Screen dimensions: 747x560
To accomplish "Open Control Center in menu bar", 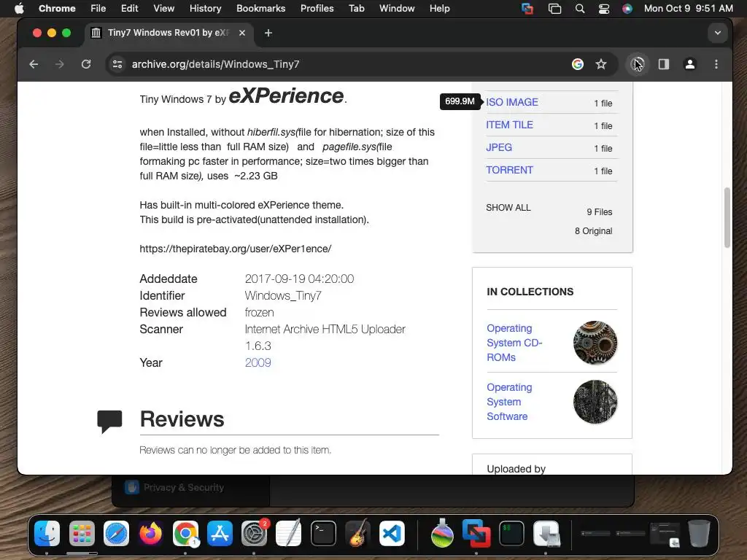I will point(603,9).
